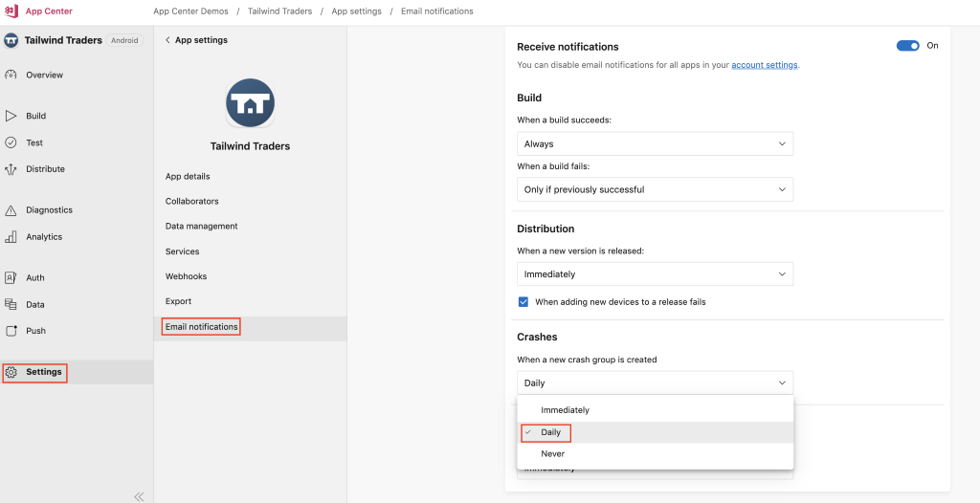Open Data management settings page

201,227
